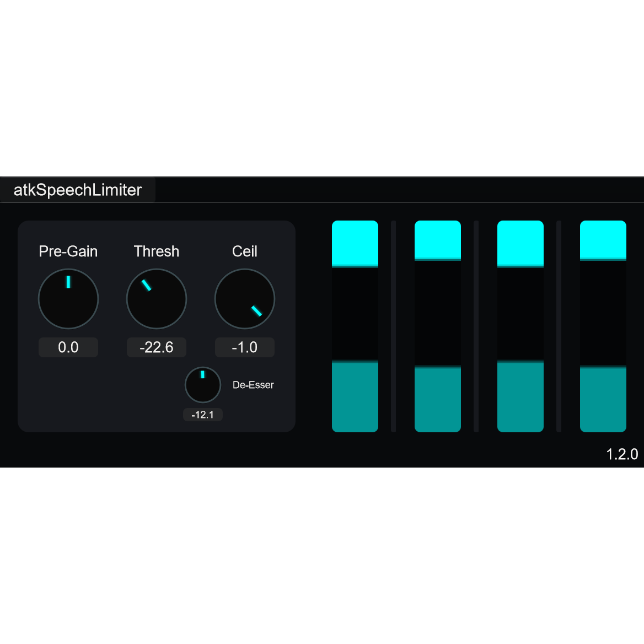The width and height of the screenshot is (644, 644).
Task: Click the Pre-Gain text label
Action: point(68,251)
